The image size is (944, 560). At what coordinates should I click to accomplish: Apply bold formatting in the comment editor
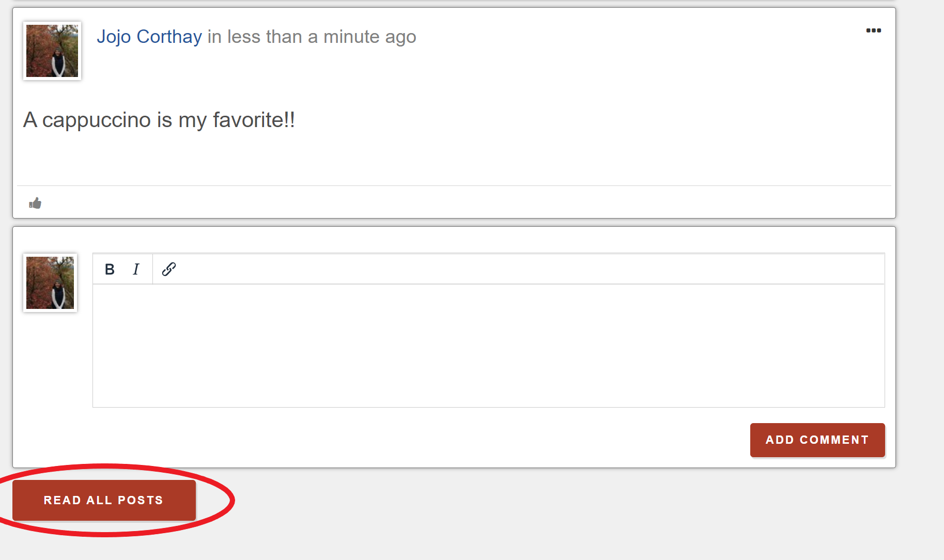(x=109, y=269)
